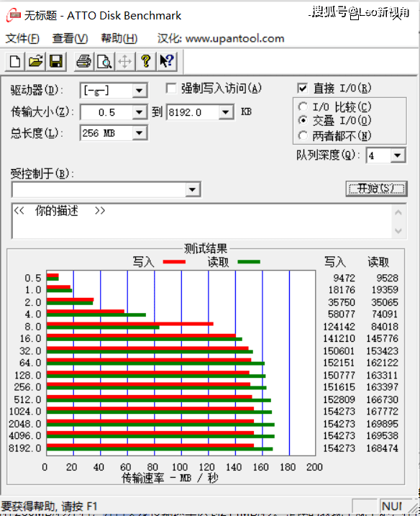
Task: Click the NUM indicator in status bar
Action: [392, 506]
